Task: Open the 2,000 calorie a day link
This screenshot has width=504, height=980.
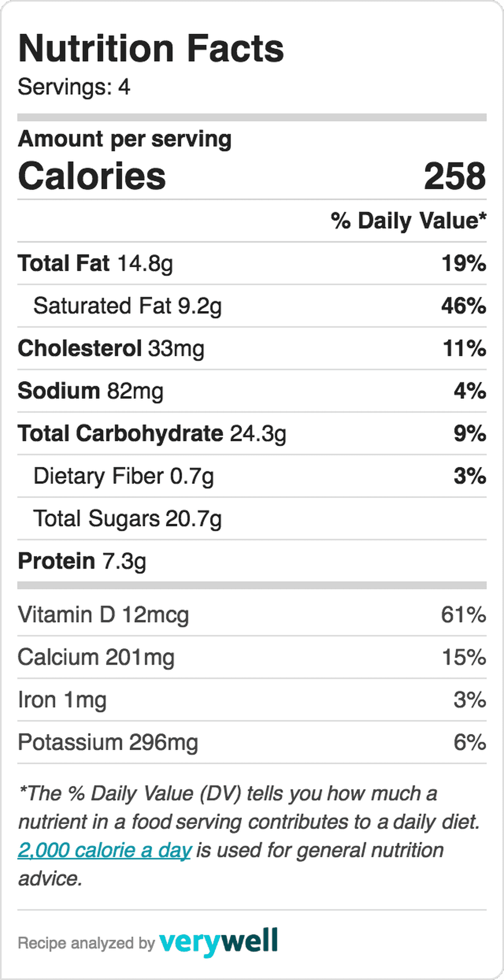Action: pos(104,850)
